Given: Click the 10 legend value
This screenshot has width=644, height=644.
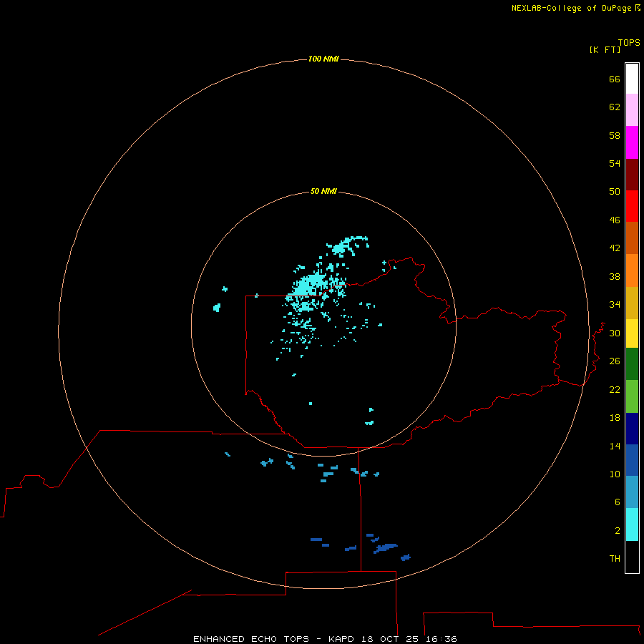Looking at the screenshot, I should (x=615, y=474).
